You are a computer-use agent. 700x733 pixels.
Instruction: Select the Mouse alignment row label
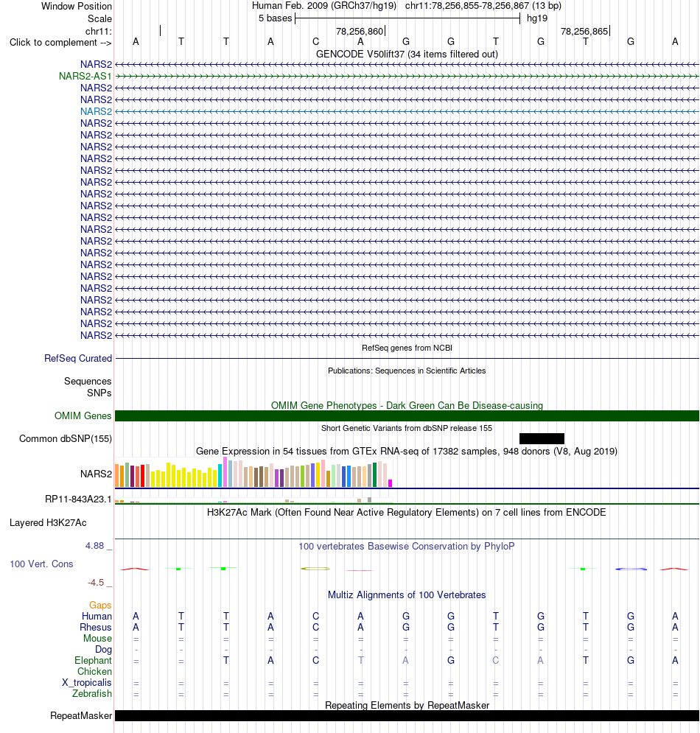97,639
